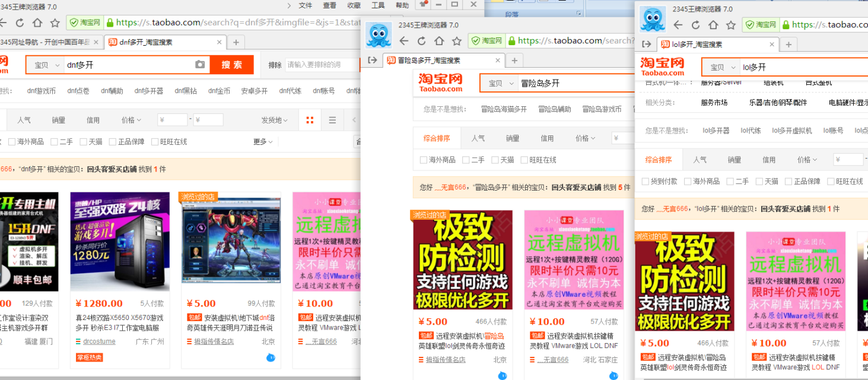Bookmark dnf多开 page with star icon
The width and height of the screenshot is (868, 380).
(55, 23)
